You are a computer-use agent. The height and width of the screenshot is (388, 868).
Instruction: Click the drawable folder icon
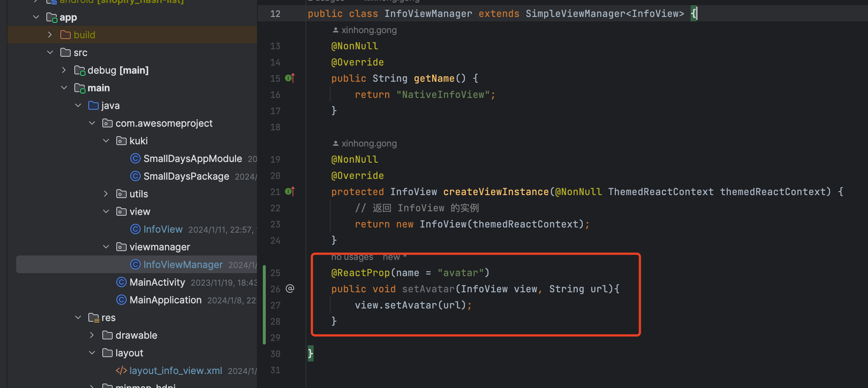[x=107, y=335]
